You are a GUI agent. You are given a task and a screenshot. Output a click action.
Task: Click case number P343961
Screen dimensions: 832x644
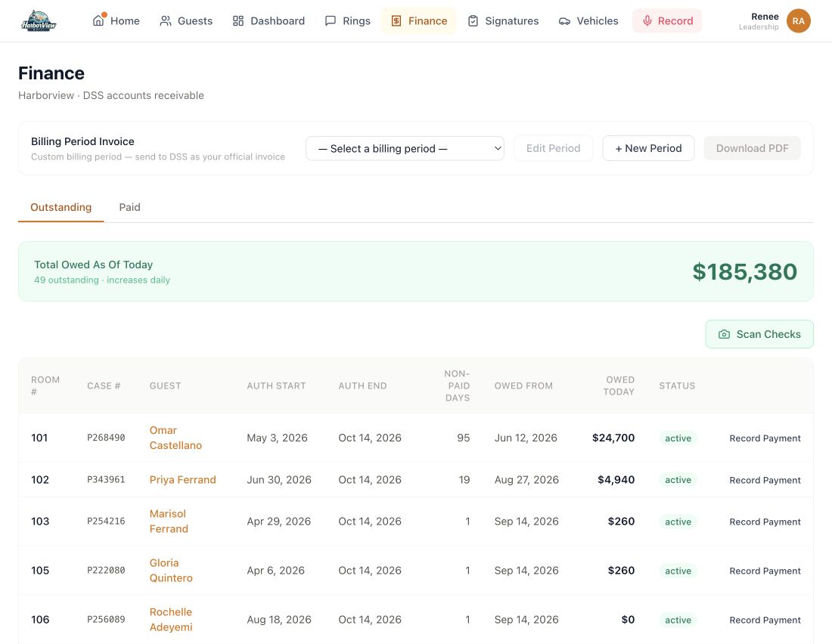pos(106,479)
